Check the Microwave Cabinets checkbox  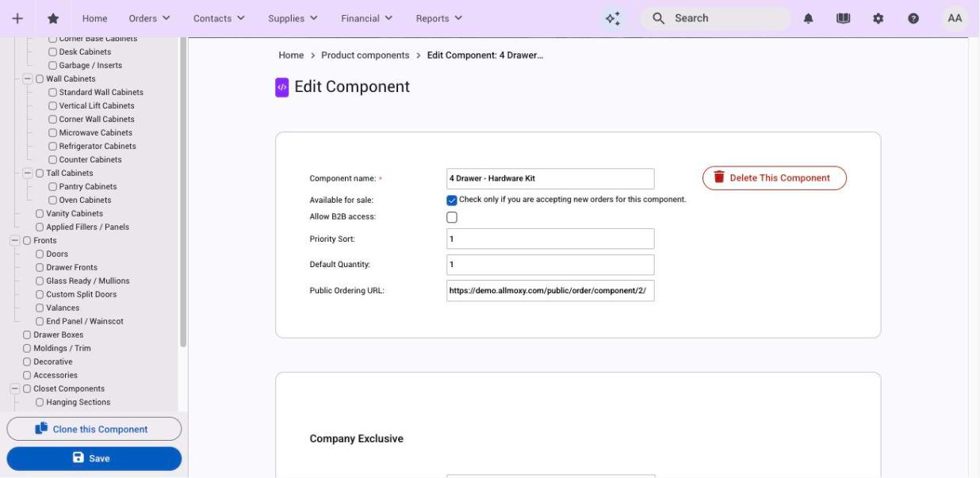[52, 132]
